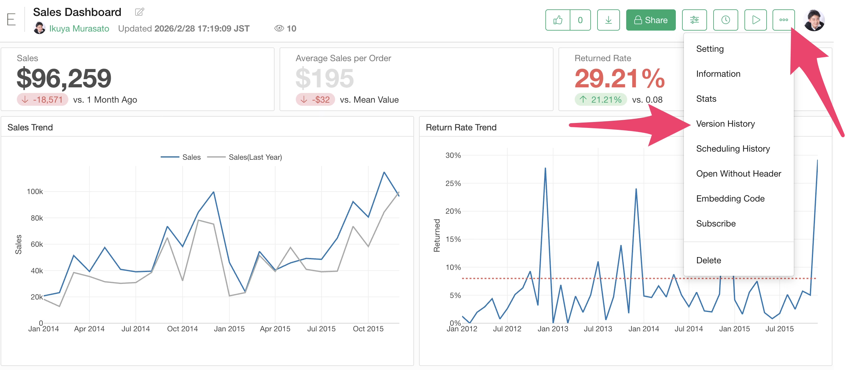The height and width of the screenshot is (370, 868).
Task: Click the E logo at top left
Action: pos(11,20)
